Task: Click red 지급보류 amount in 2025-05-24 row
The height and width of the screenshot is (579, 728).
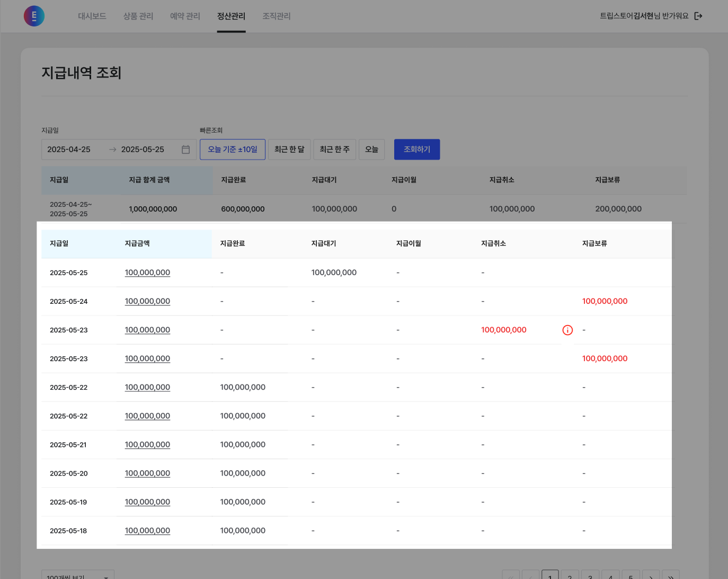Action: [605, 301]
